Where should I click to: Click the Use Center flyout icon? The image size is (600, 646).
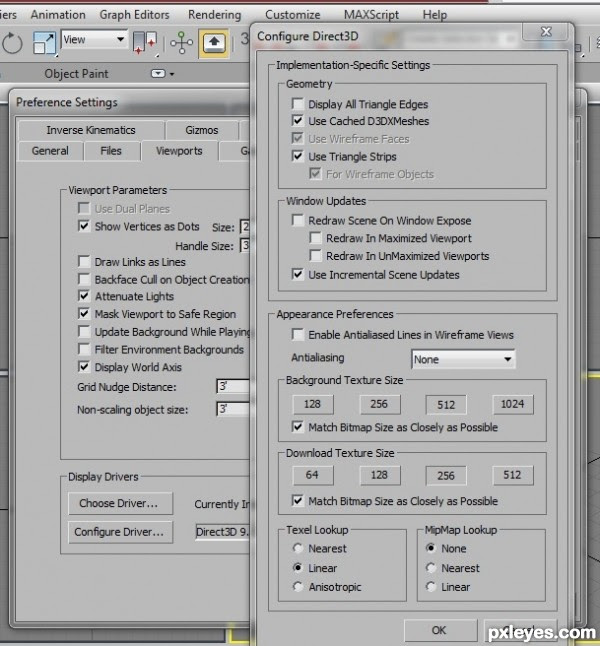[x=145, y=42]
